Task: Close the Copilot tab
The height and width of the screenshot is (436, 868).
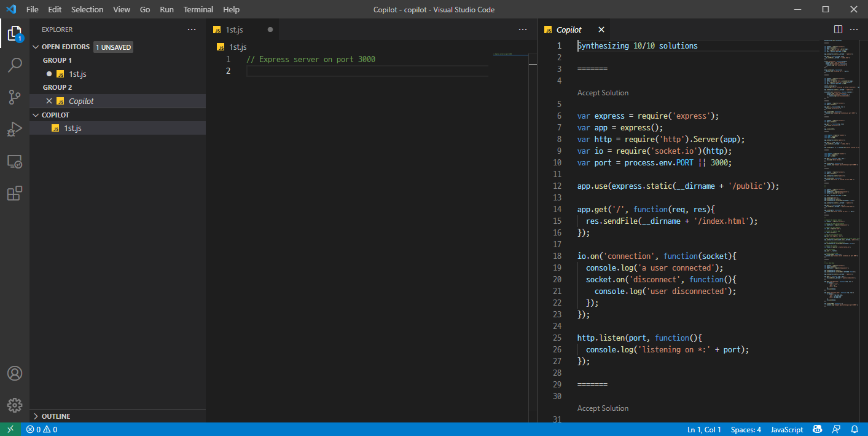Action: pyautogui.click(x=601, y=30)
